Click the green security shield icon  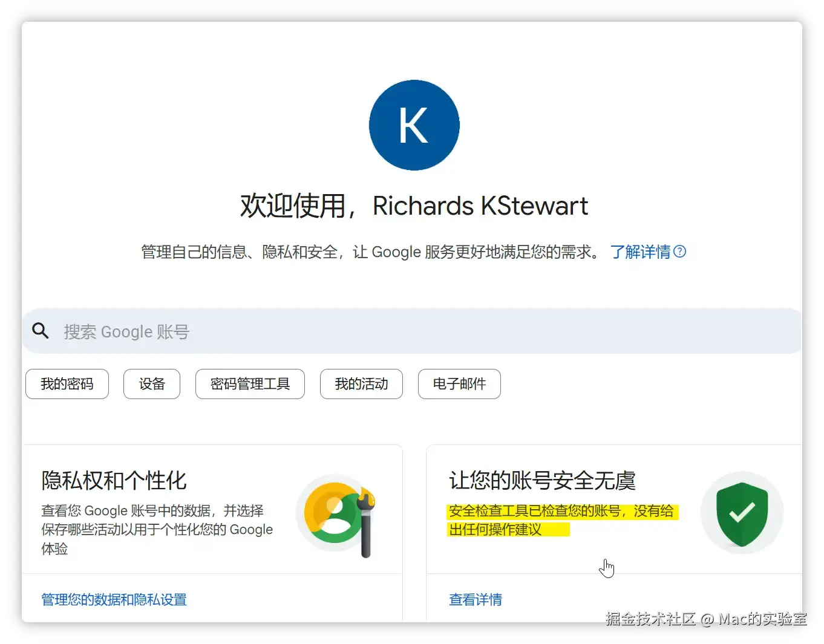tap(742, 513)
